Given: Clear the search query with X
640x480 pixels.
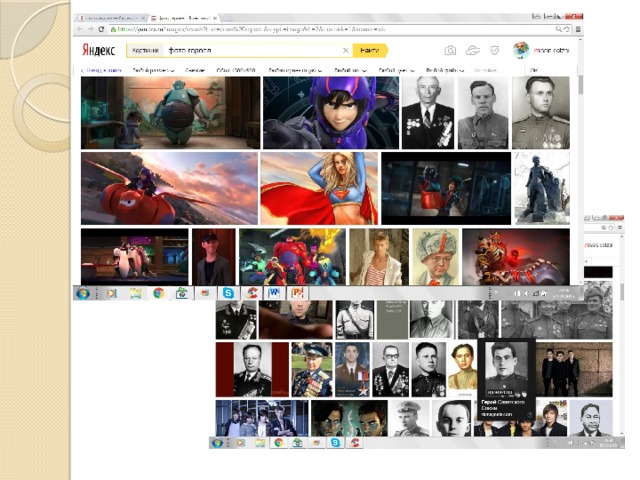Looking at the screenshot, I should point(345,50).
